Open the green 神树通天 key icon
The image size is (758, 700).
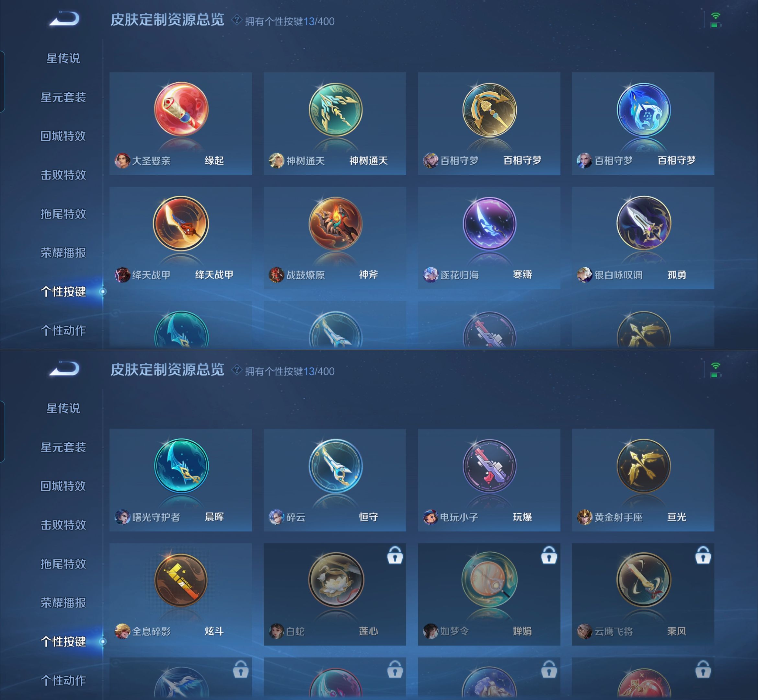click(x=336, y=110)
